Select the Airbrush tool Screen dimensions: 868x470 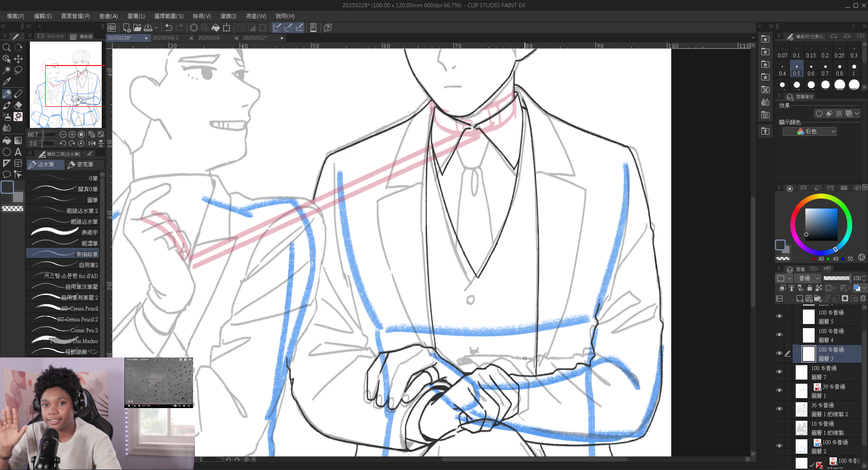(7, 116)
